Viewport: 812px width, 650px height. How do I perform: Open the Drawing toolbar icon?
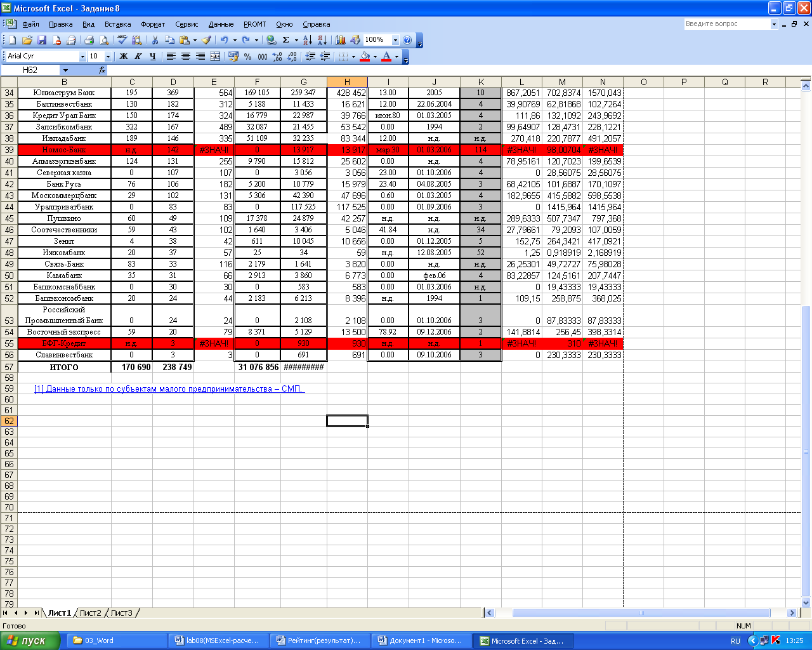coord(355,40)
